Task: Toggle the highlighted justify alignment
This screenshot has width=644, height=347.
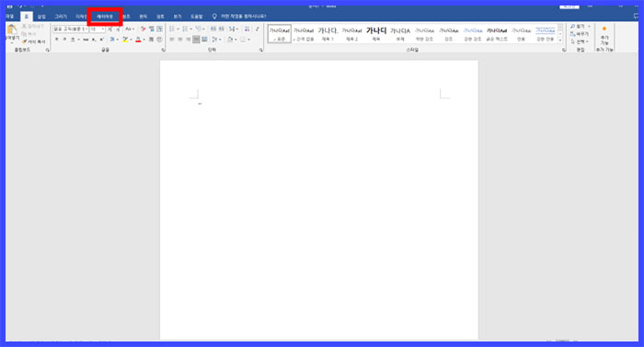Action: (x=196, y=40)
